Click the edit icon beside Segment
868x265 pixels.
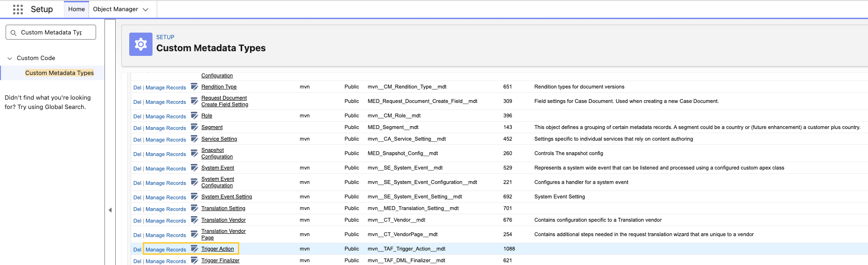(194, 128)
